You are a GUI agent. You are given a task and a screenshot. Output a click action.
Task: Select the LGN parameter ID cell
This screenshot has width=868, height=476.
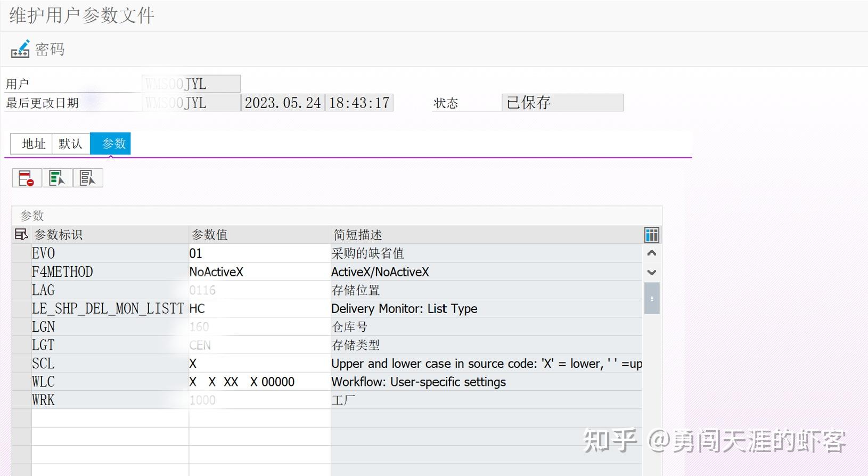110,326
